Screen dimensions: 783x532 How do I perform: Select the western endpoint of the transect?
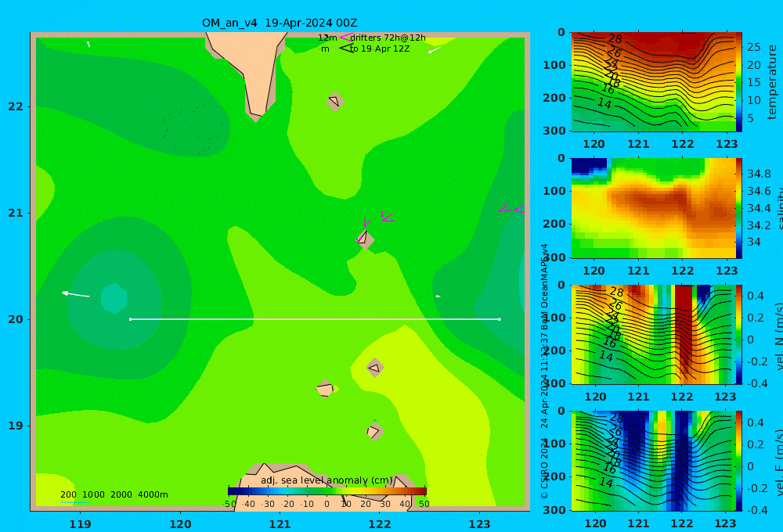coord(130,319)
